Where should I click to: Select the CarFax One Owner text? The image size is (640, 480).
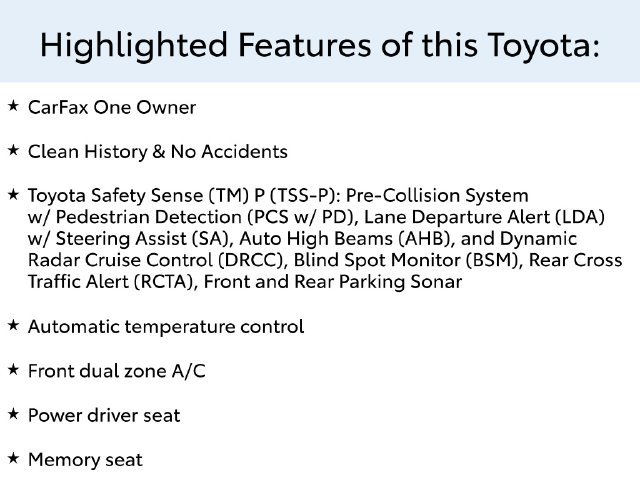[x=112, y=107]
